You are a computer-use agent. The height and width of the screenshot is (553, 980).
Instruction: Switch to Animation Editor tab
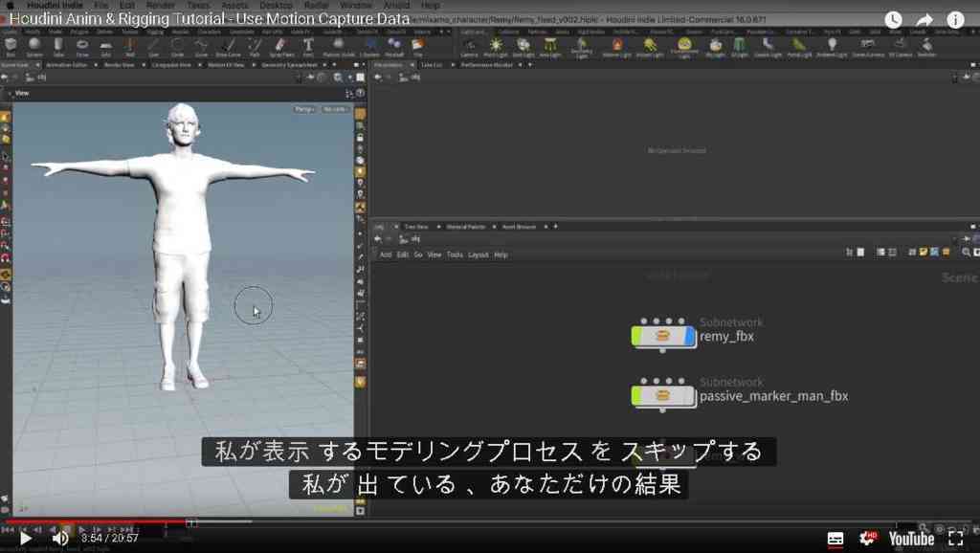66,64
